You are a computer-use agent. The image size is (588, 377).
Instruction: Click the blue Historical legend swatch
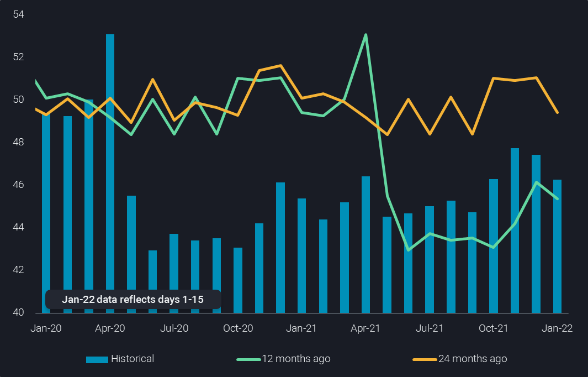pos(97,360)
